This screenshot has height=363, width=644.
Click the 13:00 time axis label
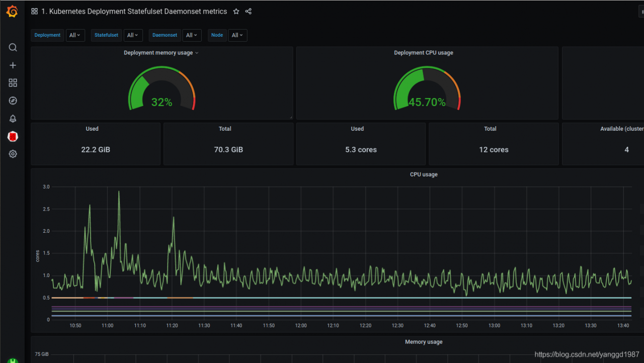tap(494, 326)
